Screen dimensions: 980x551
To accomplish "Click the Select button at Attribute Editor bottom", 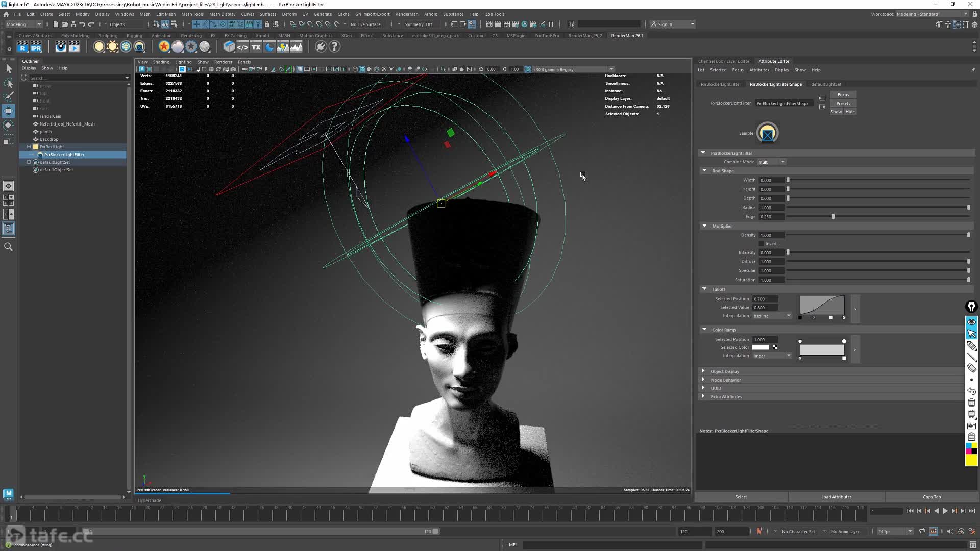I will [741, 497].
